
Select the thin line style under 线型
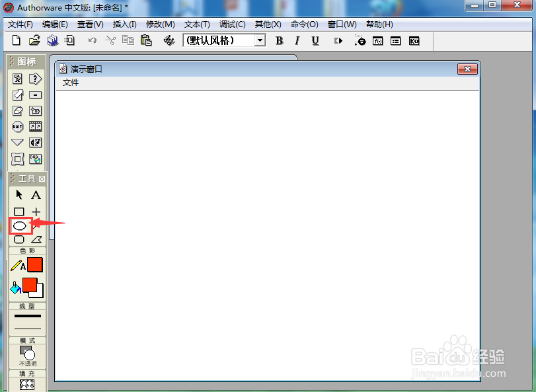click(27, 329)
